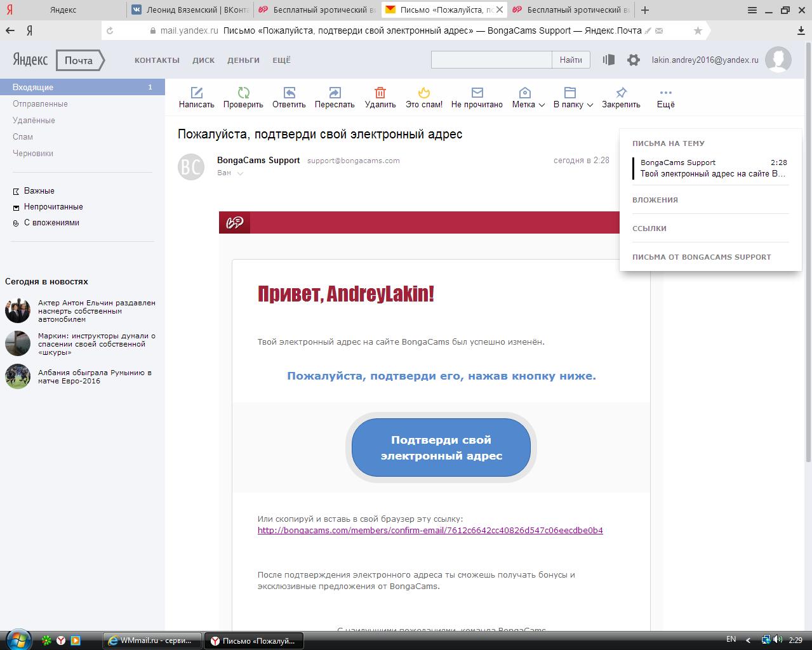Expand the ВЛОЖЕНИЯ section

click(655, 200)
